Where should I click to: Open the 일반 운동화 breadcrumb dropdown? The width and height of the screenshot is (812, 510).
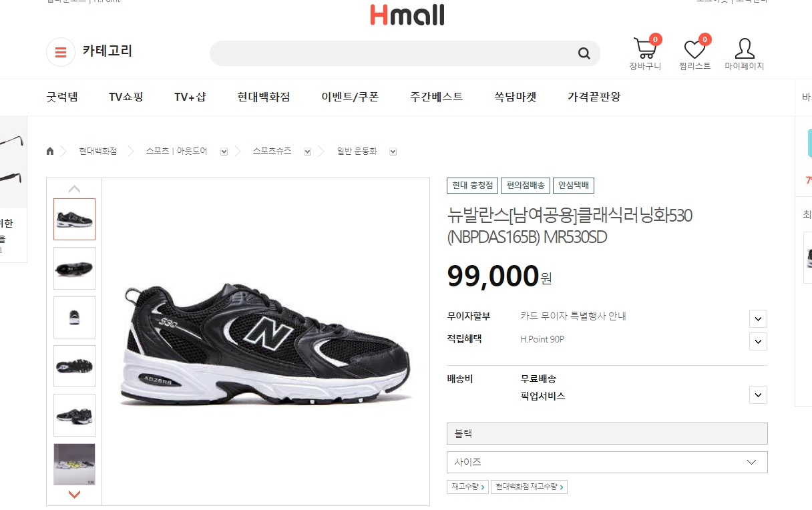(393, 152)
